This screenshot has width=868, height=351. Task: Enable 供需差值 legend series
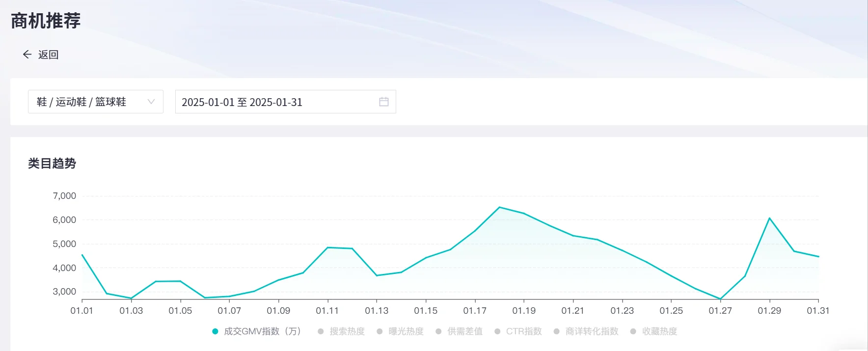459,331
